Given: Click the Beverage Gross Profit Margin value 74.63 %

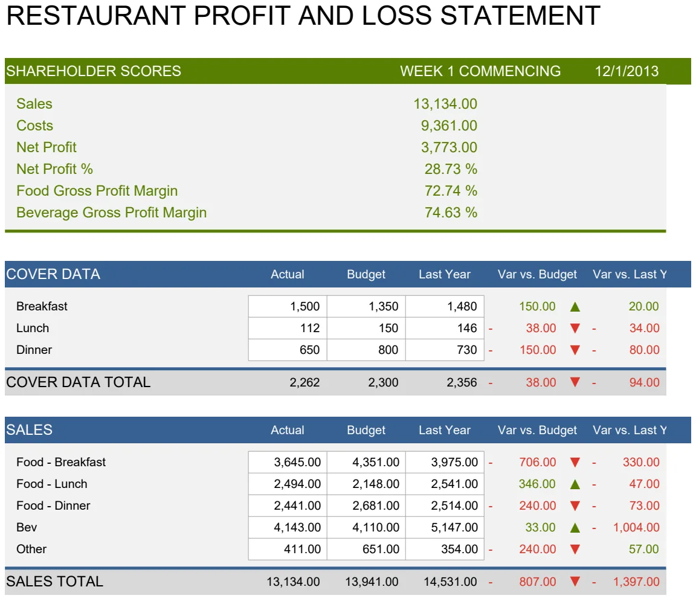Looking at the screenshot, I should coord(451,213).
